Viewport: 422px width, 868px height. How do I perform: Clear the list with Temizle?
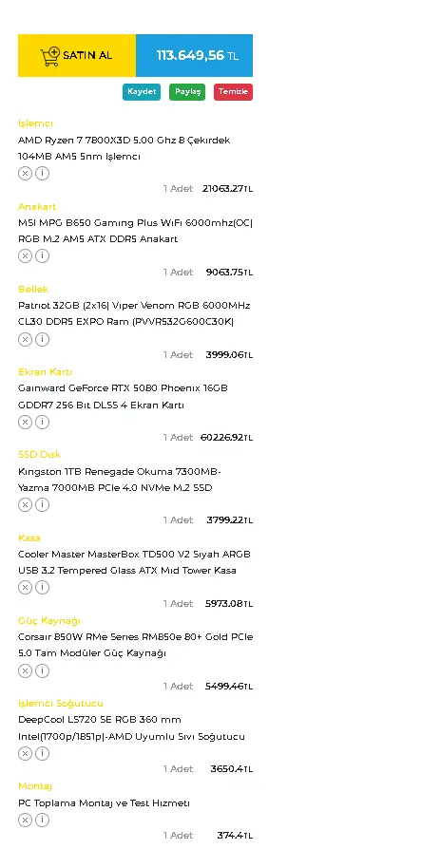(x=233, y=92)
